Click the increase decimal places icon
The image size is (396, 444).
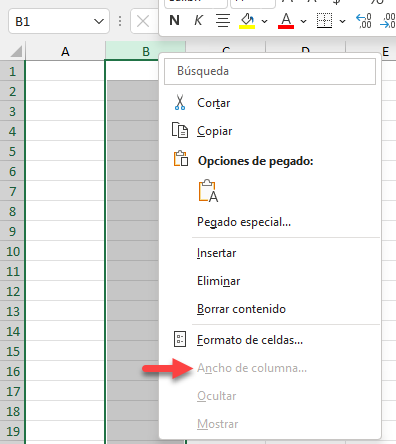(364, 21)
